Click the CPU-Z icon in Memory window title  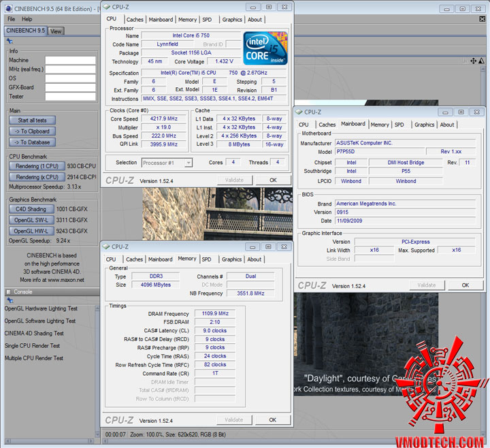tap(106, 246)
